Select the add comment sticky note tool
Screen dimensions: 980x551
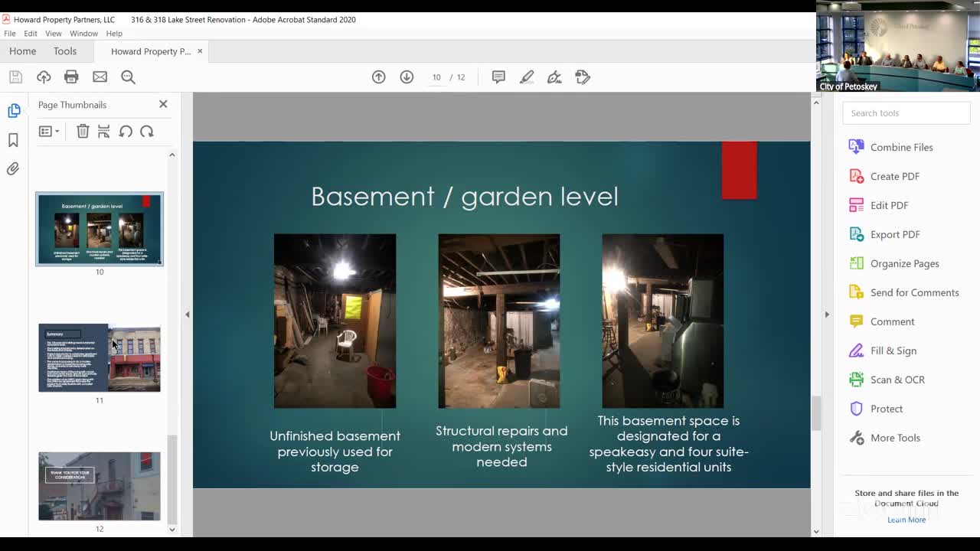coord(498,77)
